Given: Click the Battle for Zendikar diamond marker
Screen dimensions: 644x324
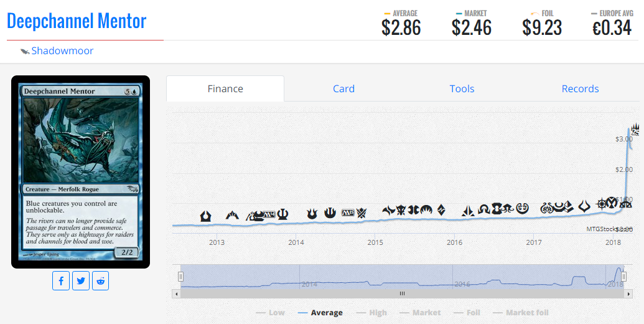Looking at the screenshot, I should (441, 210).
